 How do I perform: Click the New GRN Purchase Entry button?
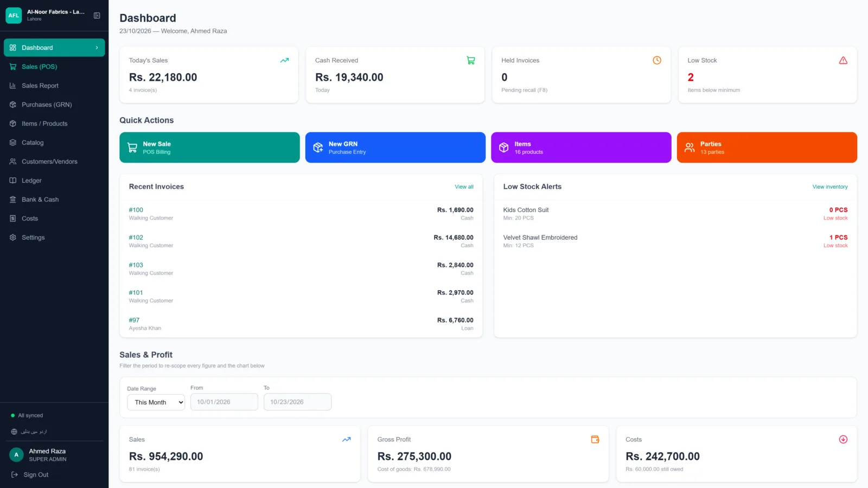coord(395,147)
